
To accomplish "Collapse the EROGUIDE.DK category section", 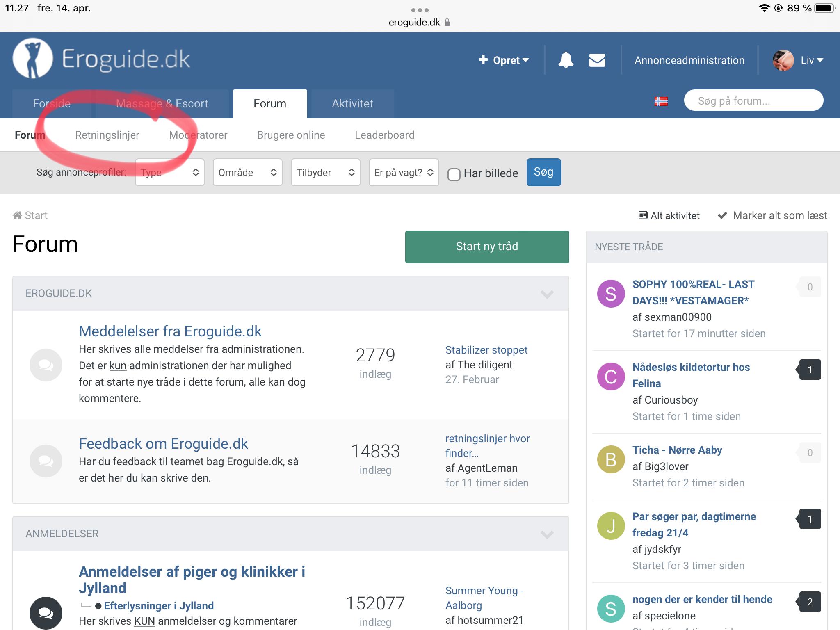I will (547, 294).
